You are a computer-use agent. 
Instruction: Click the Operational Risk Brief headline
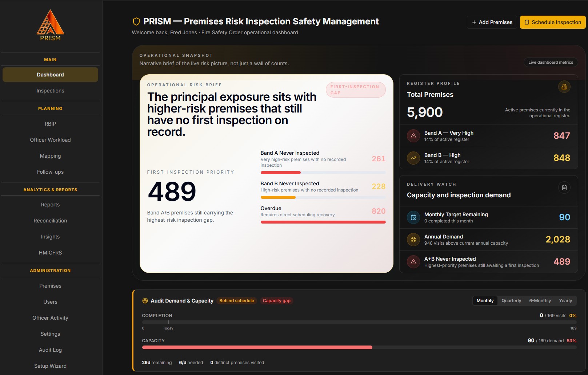coord(232,114)
